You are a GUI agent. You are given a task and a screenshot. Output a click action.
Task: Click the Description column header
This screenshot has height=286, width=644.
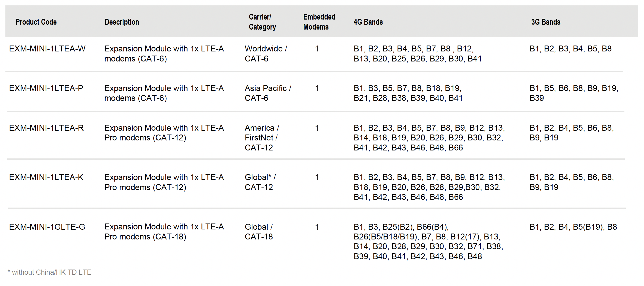coord(122,22)
